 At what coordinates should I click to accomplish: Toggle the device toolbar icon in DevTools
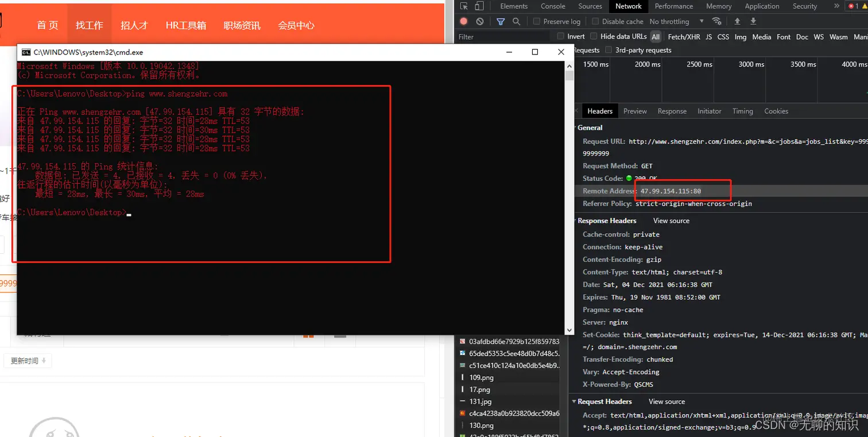tap(479, 6)
